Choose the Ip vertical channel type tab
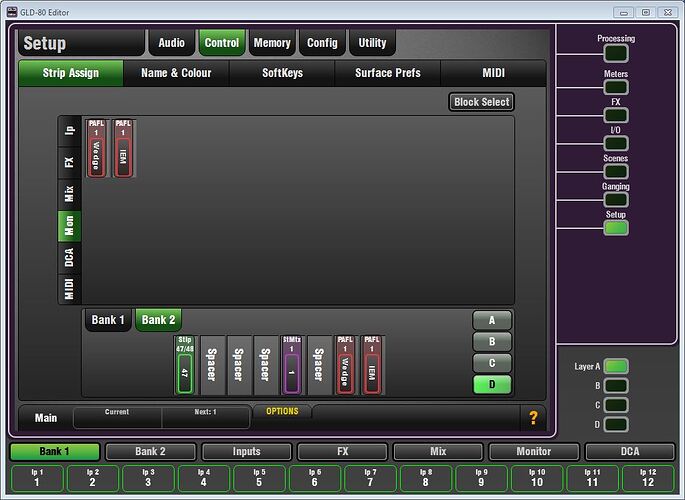Viewport: 685px width, 500px height. (69, 131)
